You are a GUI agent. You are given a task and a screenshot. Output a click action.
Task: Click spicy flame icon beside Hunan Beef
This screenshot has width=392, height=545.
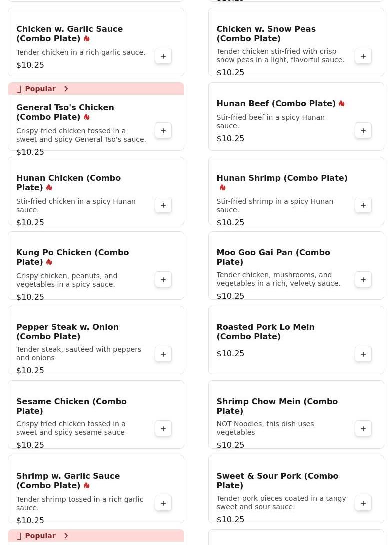pyautogui.click(x=342, y=104)
